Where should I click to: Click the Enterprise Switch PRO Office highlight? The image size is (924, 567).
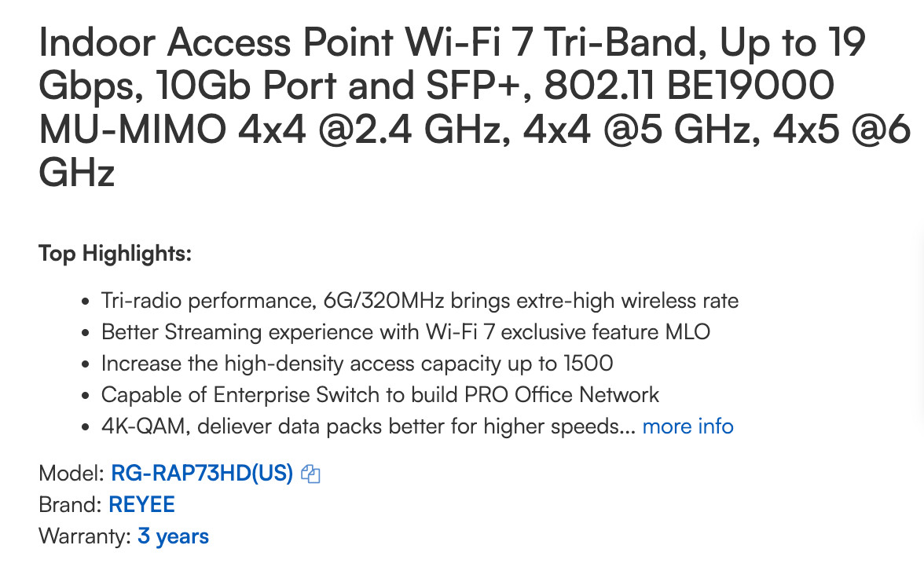click(x=380, y=395)
